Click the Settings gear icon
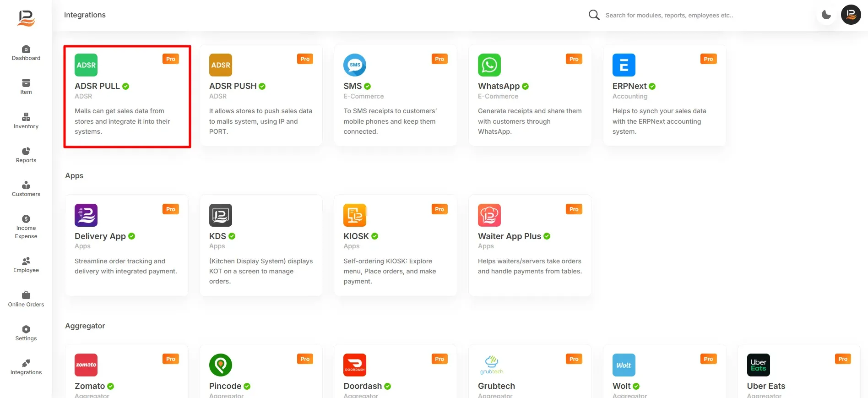This screenshot has height=398, width=868. 26,329
